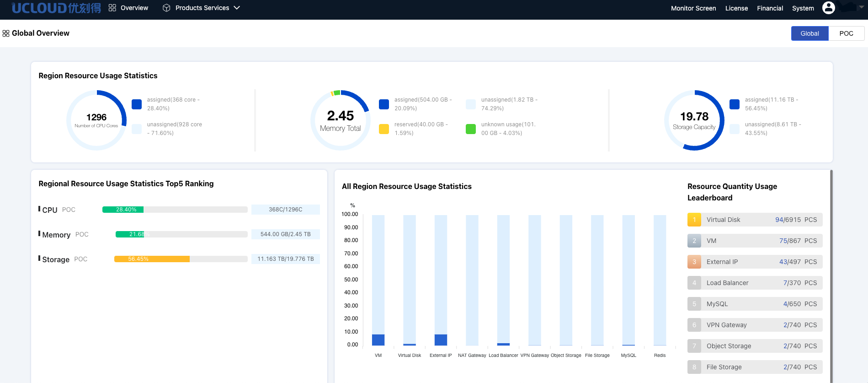
Task: Click rank 5 badge for MySQL
Action: coord(694,304)
